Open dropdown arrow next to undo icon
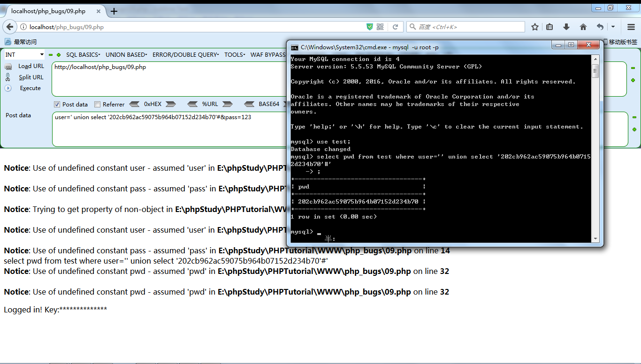 point(613,27)
